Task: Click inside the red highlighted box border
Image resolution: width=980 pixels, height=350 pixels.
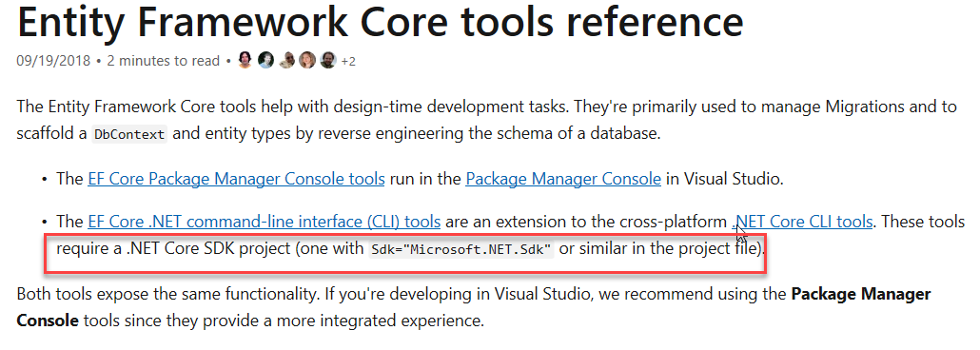Action: click(x=405, y=252)
